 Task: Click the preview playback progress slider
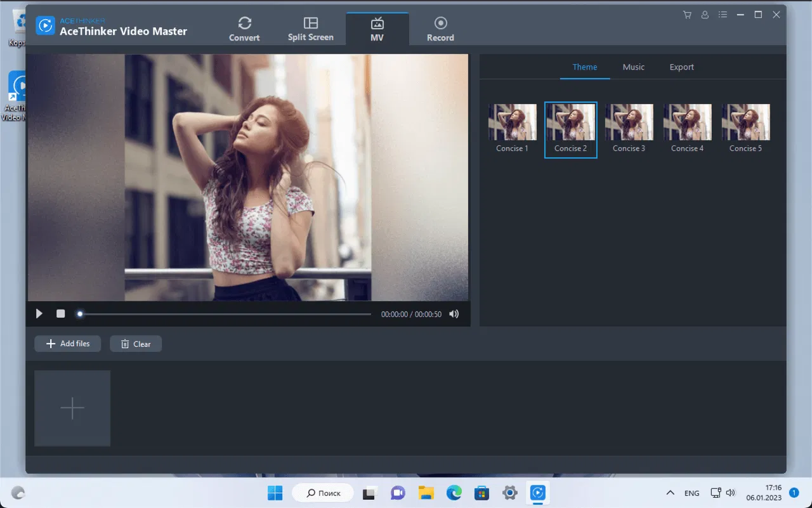click(x=225, y=314)
